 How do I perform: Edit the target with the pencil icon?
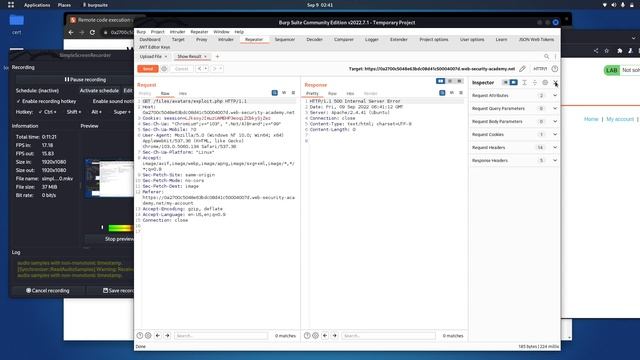click(522, 69)
